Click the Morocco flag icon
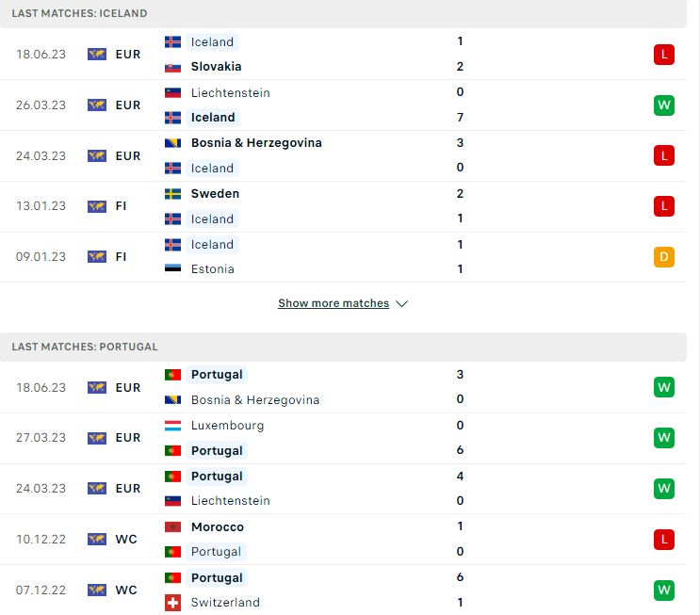This screenshot has height=615, width=700. tap(172, 527)
